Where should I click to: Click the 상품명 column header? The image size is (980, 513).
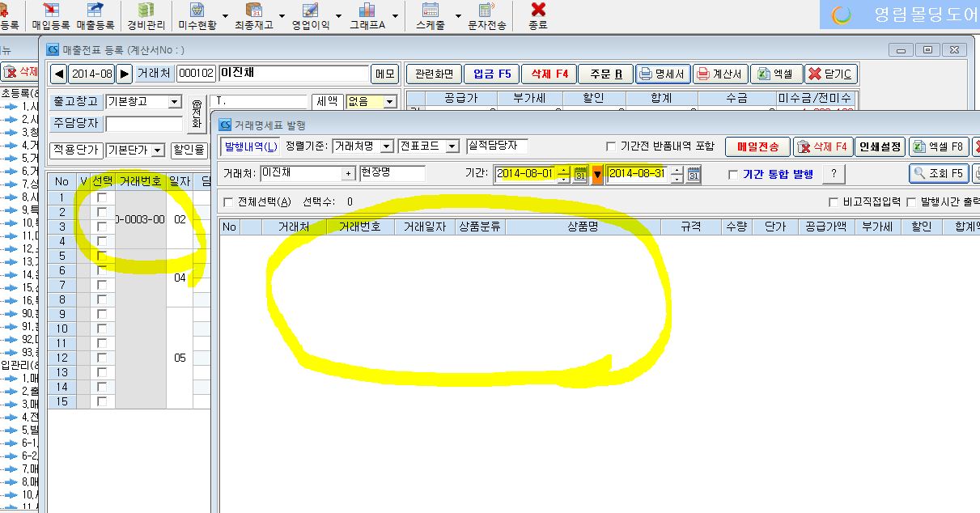583,227
